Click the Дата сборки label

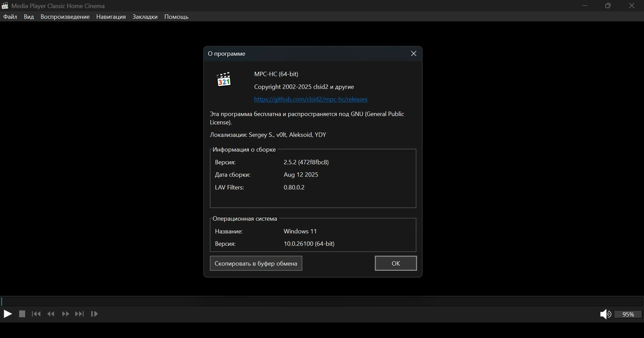(x=232, y=175)
